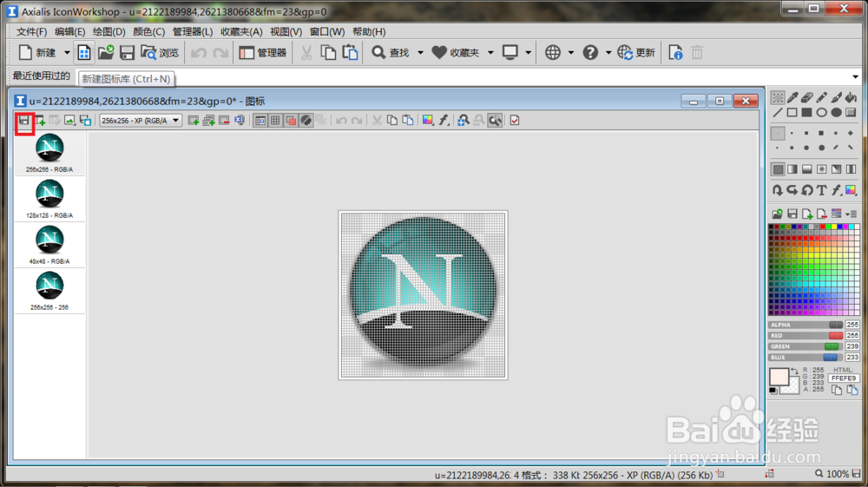Adjust the GREEN slider
The height and width of the screenshot is (487, 868).
point(806,346)
